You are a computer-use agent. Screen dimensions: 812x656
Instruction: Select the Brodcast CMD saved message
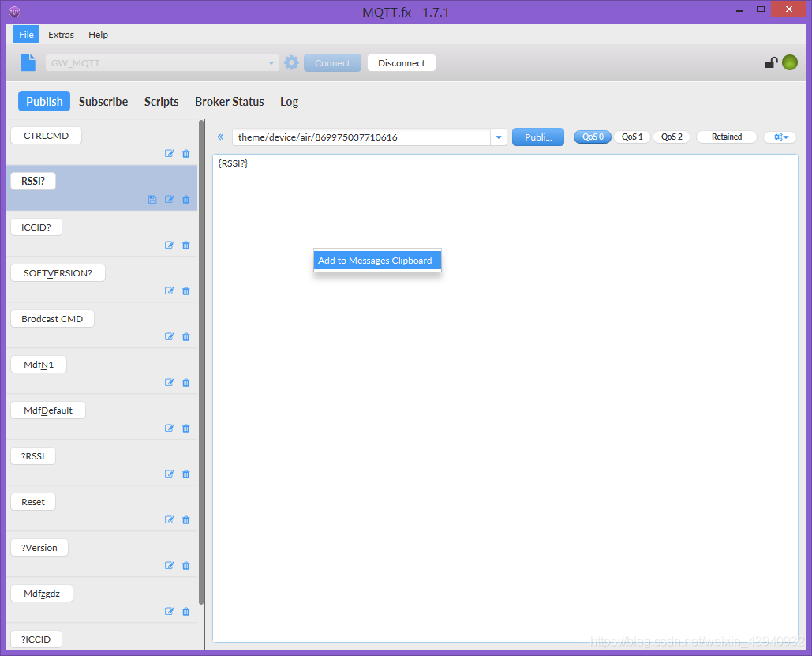(52, 319)
